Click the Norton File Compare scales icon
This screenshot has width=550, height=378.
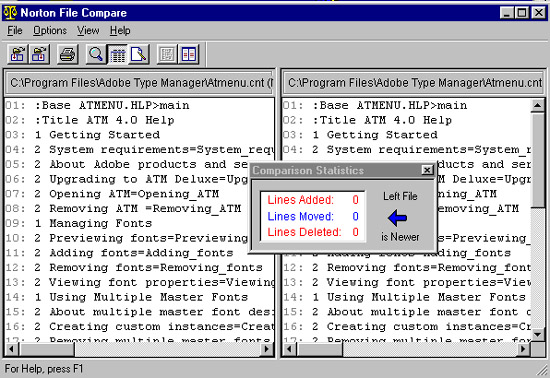click(x=10, y=13)
